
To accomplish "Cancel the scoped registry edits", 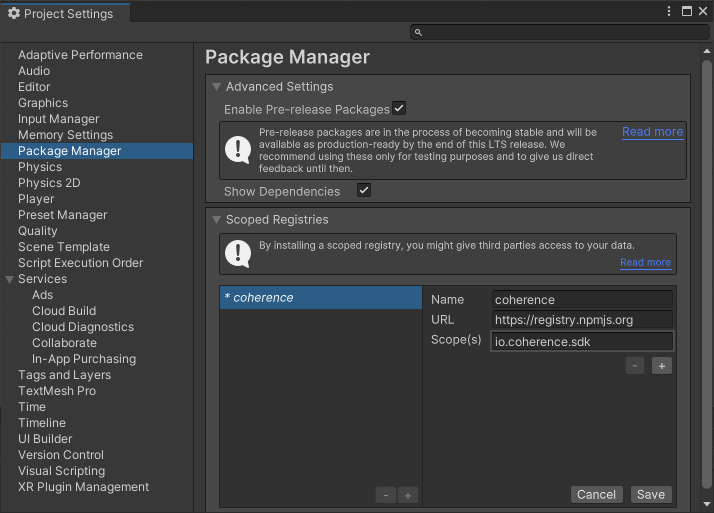I will click(596, 494).
